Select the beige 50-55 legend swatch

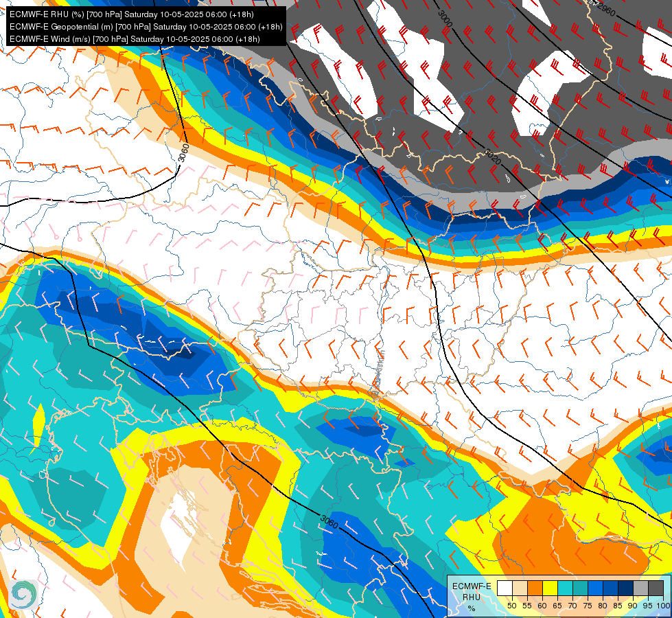520,588
